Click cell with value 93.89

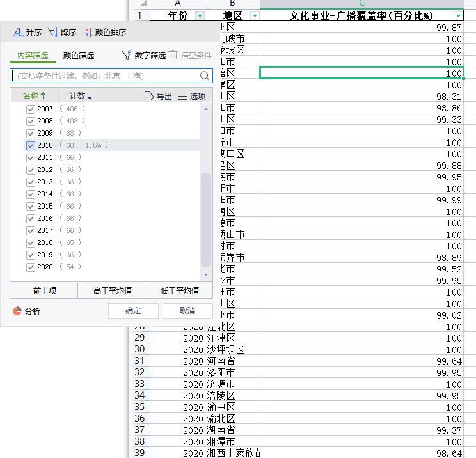click(x=361, y=258)
